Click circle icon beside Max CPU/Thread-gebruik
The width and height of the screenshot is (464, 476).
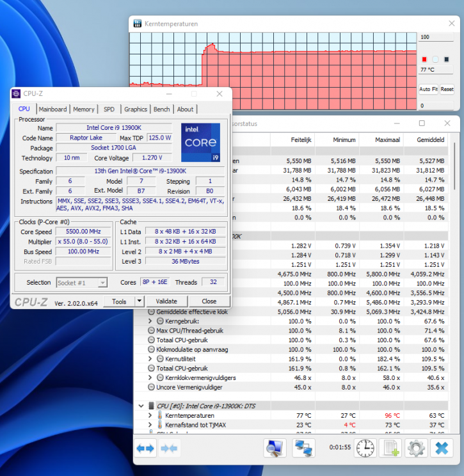(x=151, y=331)
